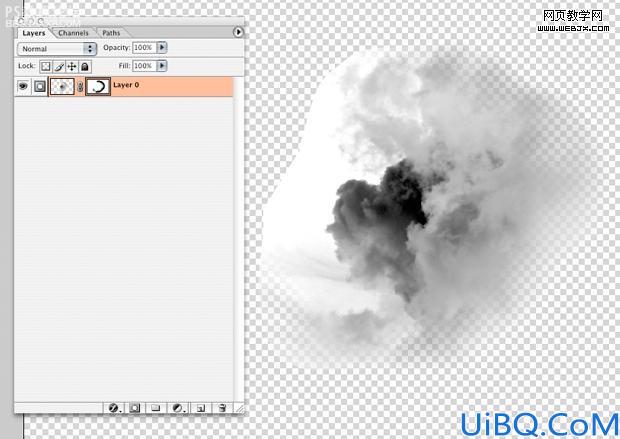The image size is (620, 439).
Task: Open the Opacity slider arrow
Action: point(162,47)
